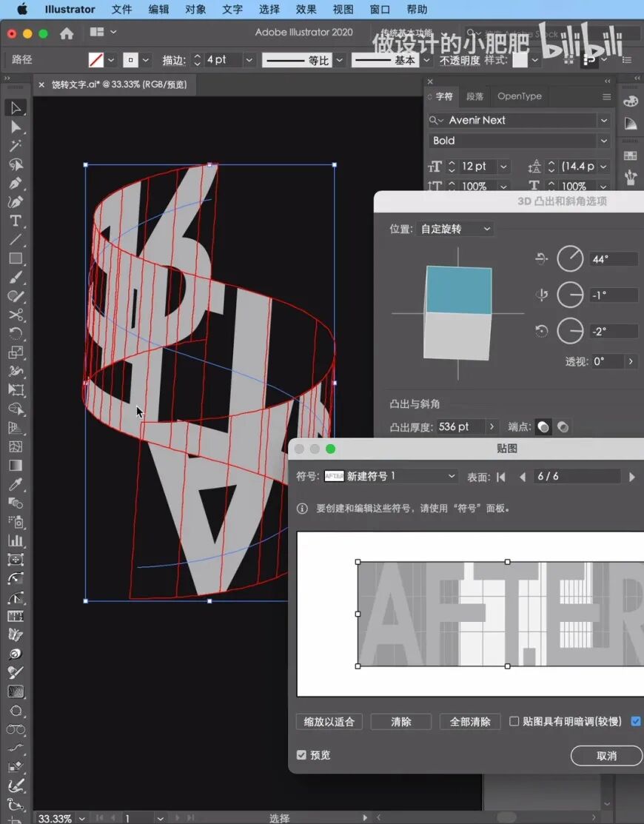Switch to the 段落 tab
Image resolution: width=644 pixels, height=824 pixels.
click(475, 97)
